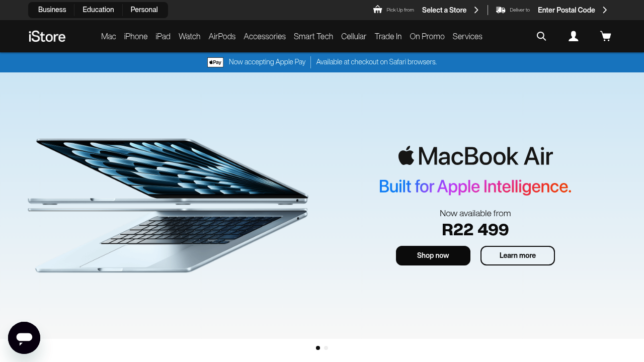Select the Education tab
This screenshot has width=644, height=362.
pos(98,10)
